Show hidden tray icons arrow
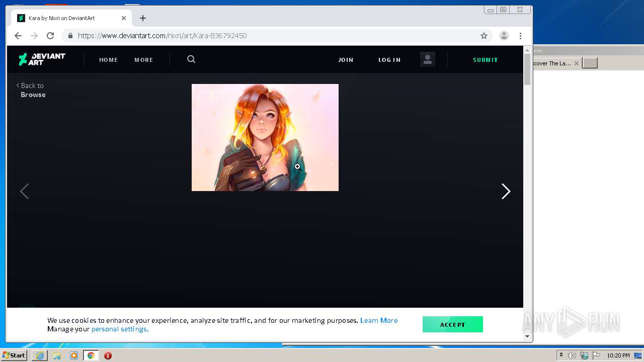644x362 pixels. 561,355
